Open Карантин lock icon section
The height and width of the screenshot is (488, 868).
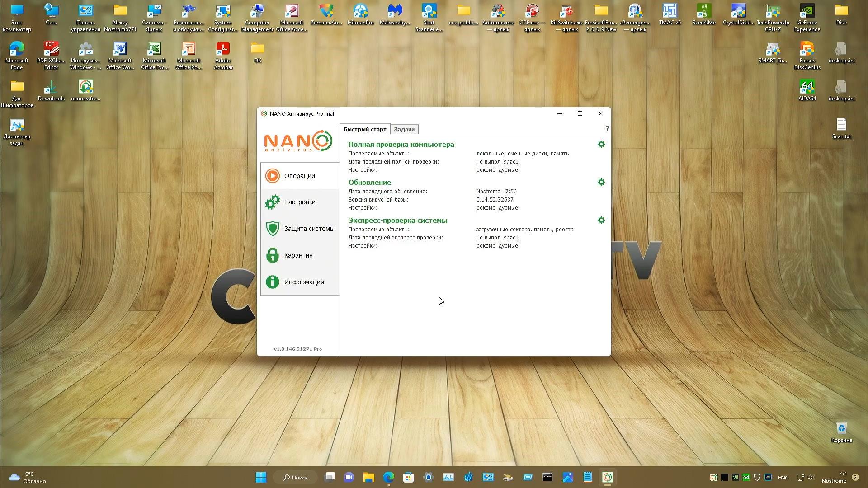(x=273, y=255)
